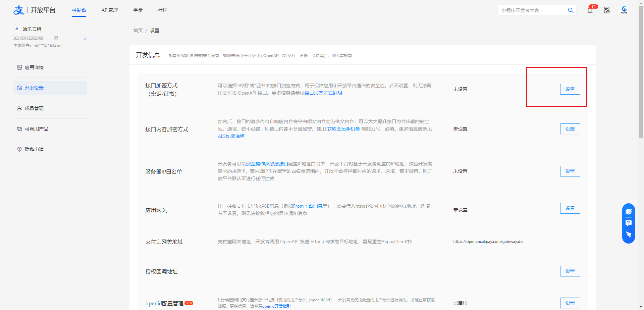
Task: Click the 隐私申请 shield icon
Action: coord(19,149)
